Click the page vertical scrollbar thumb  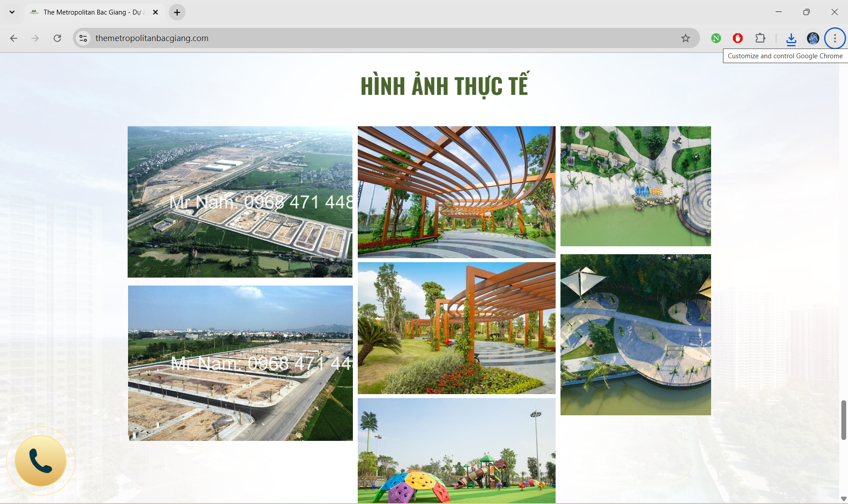[843, 420]
